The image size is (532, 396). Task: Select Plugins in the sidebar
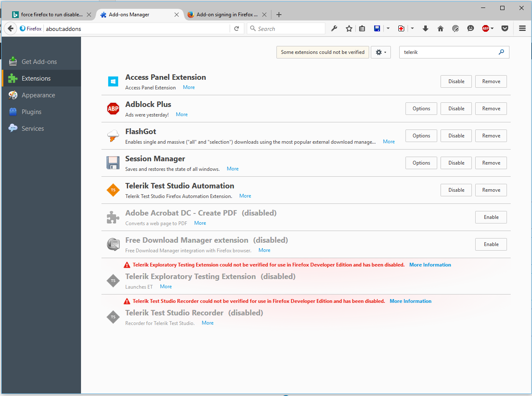(32, 112)
